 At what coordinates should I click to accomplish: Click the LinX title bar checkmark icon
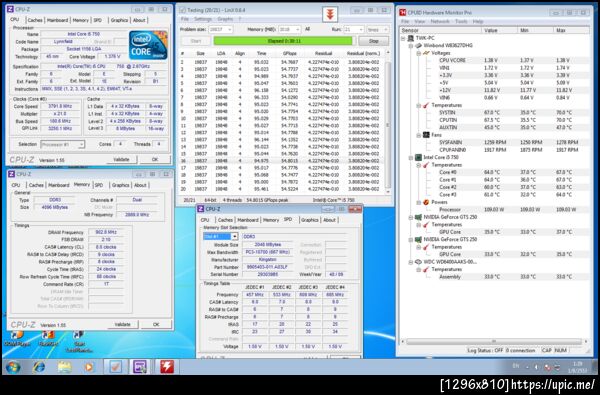pyautogui.click(x=183, y=10)
